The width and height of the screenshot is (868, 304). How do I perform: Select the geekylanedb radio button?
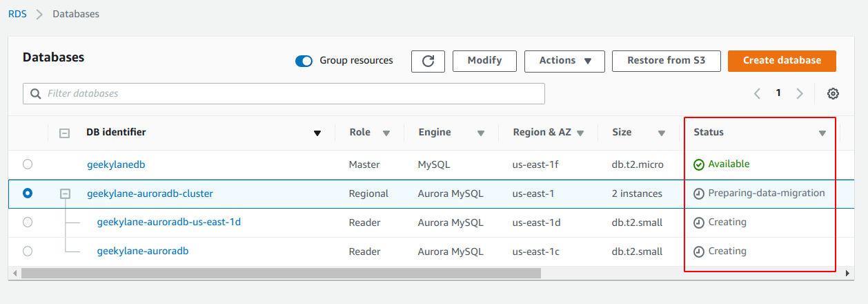tap(28, 164)
